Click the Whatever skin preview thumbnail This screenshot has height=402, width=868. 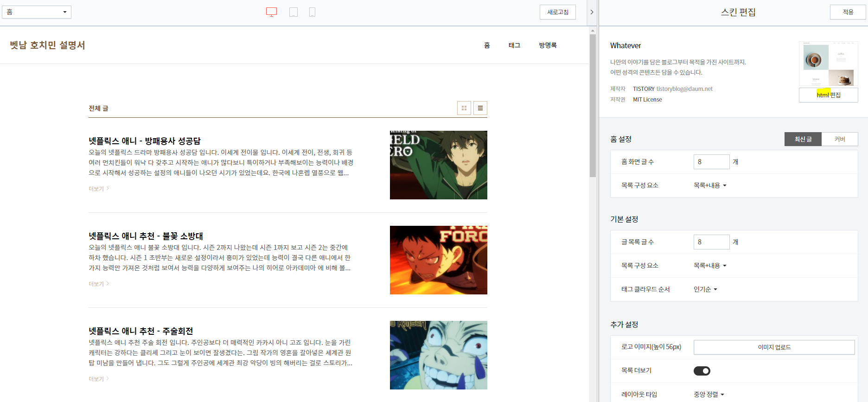(x=829, y=64)
